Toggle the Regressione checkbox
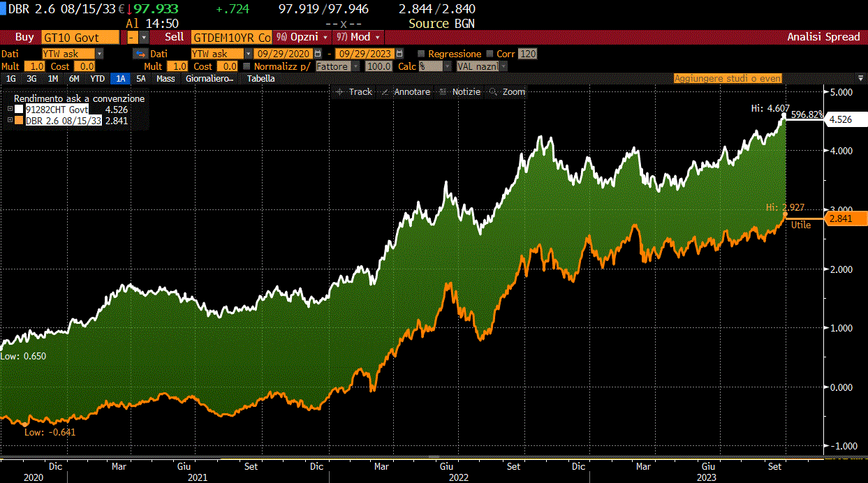Viewport: 868px width, 483px height. 421,54
